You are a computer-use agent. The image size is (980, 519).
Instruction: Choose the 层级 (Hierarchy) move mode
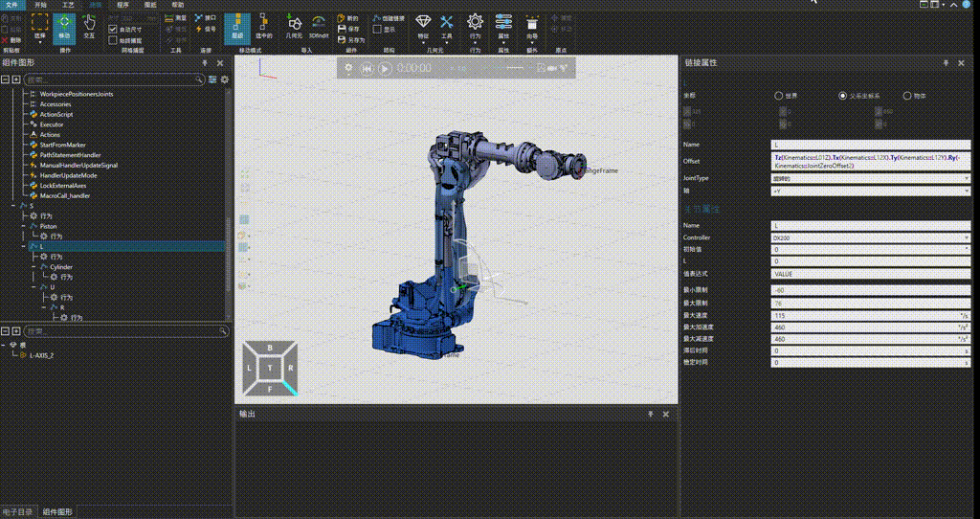[237, 27]
